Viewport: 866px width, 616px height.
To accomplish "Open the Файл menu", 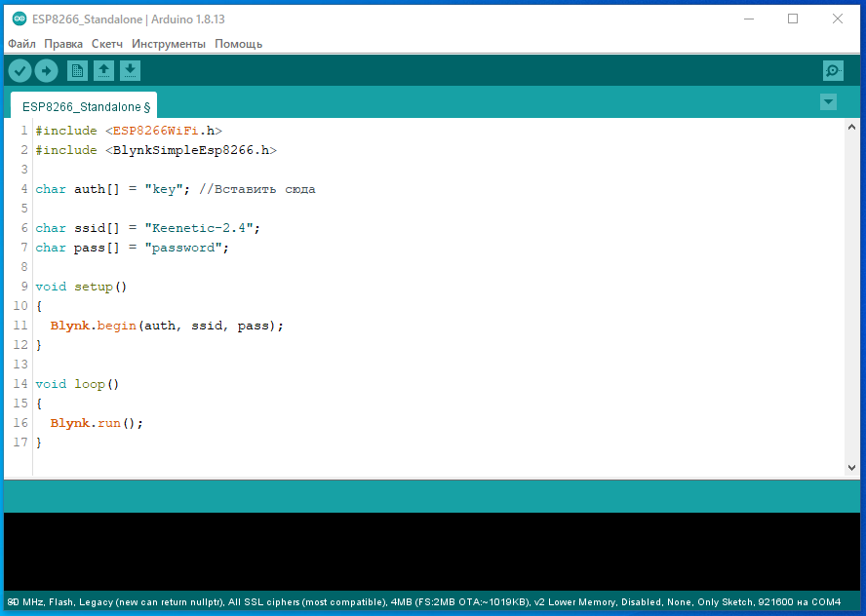I will 21,44.
